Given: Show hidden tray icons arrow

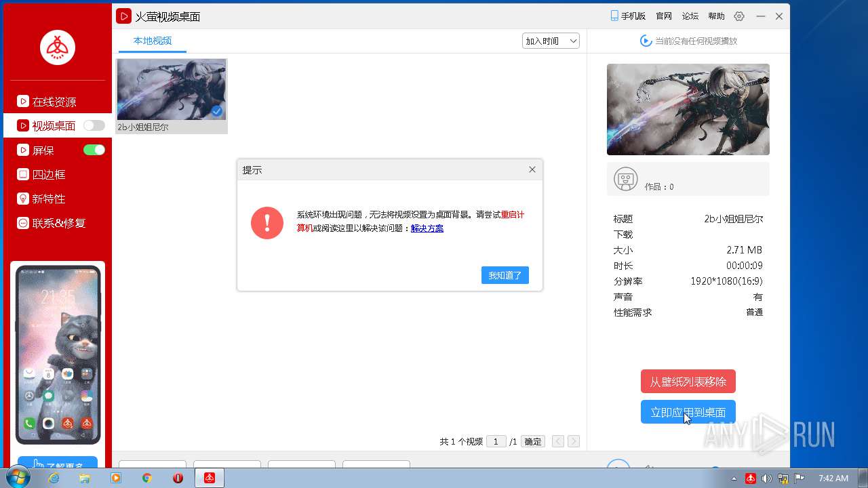Looking at the screenshot, I should [x=734, y=479].
